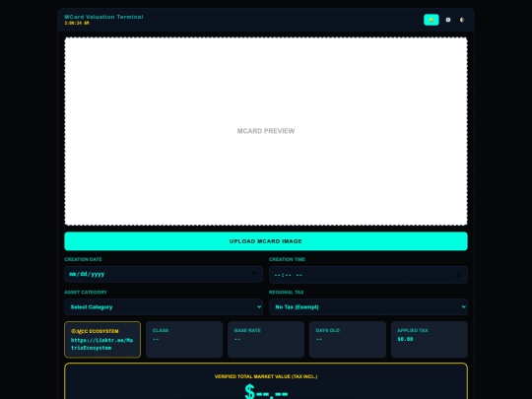Click the Days Old stat card

pos(348,340)
